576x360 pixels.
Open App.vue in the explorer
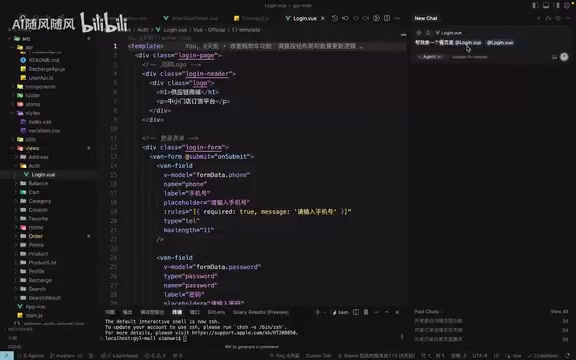click(35, 306)
